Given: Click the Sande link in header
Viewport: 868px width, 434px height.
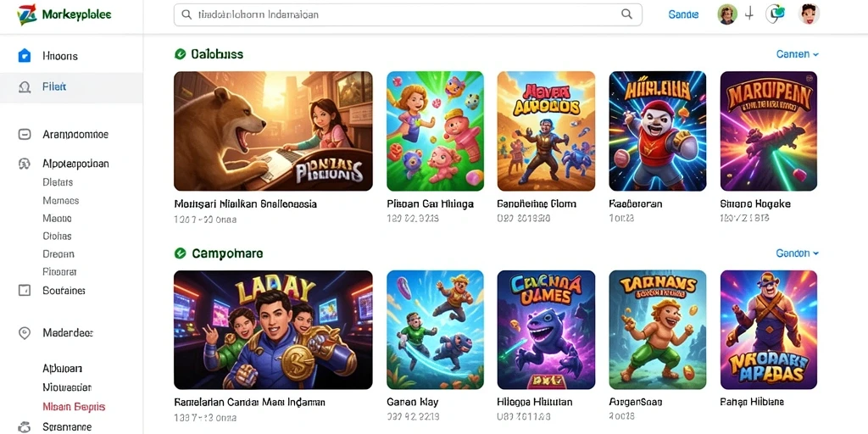Looking at the screenshot, I should pos(683,14).
